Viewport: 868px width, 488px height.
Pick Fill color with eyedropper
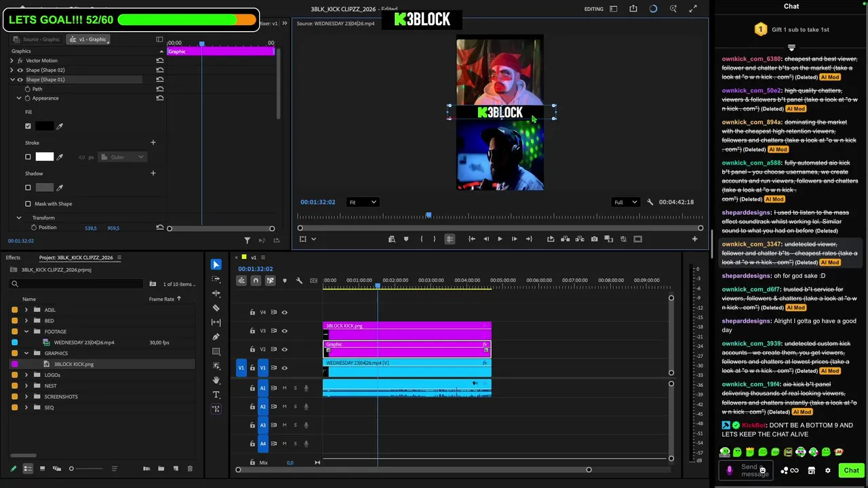(60, 126)
